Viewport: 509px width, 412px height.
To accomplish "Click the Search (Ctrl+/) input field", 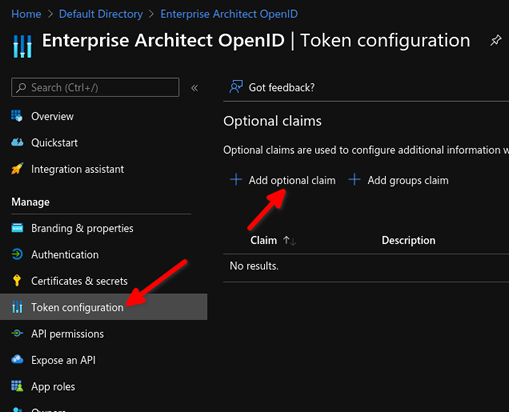I will (95, 87).
